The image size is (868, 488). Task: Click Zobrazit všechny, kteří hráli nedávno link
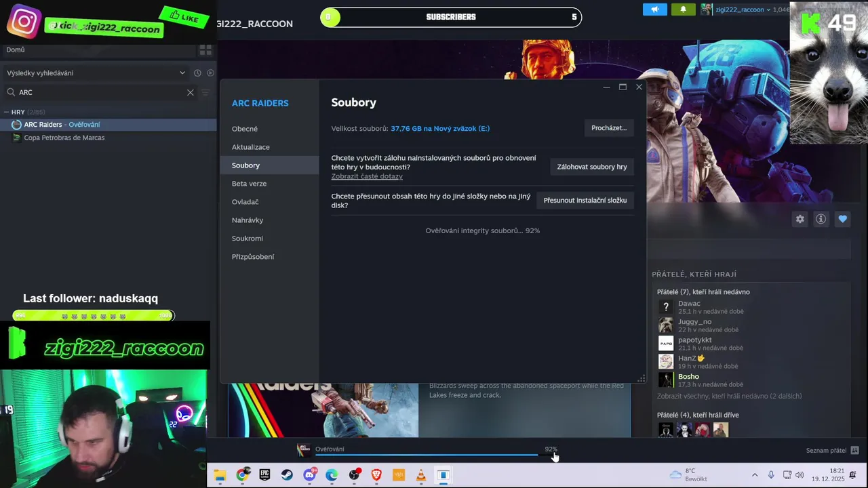729,396
